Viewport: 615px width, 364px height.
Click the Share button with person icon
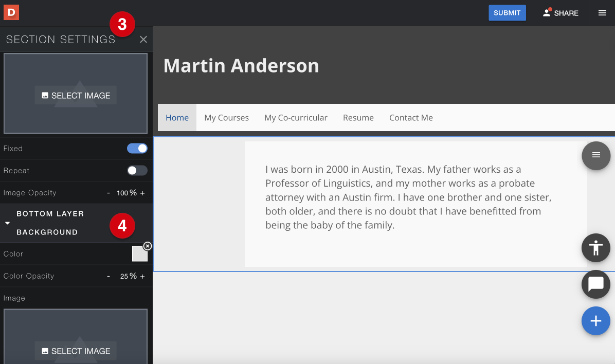coord(560,13)
